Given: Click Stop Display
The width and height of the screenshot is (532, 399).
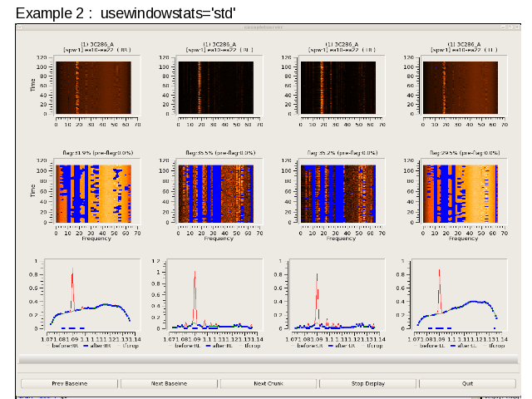Looking at the screenshot, I should click(367, 383).
